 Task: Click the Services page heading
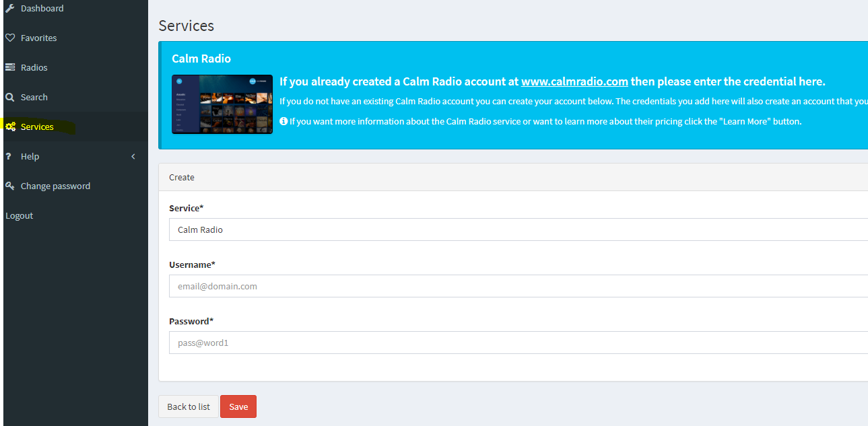[186, 26]
